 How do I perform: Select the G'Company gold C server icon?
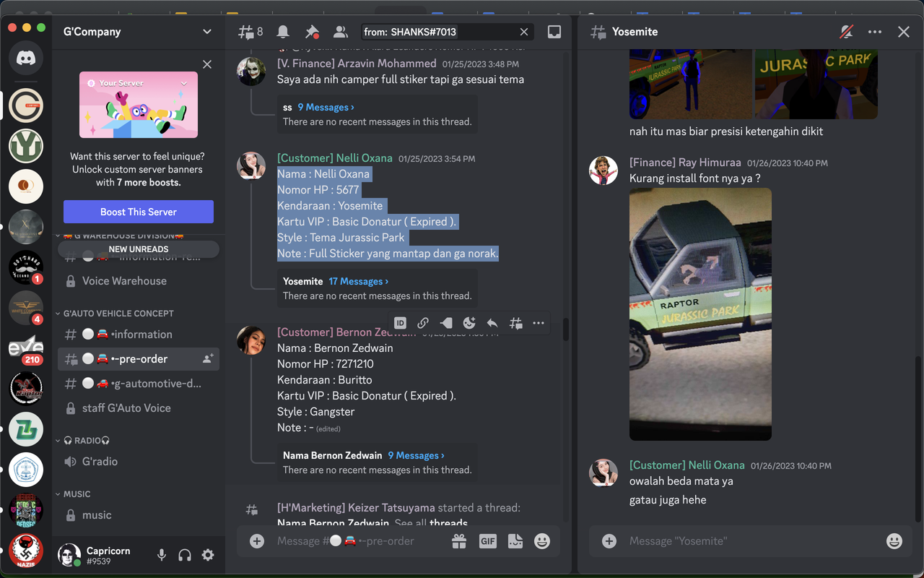26,105
